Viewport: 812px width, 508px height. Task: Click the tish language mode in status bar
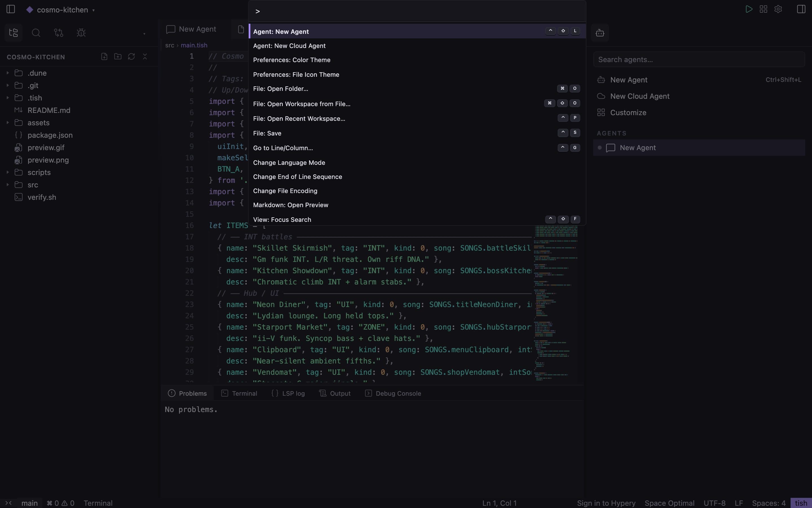coord(801,503)
